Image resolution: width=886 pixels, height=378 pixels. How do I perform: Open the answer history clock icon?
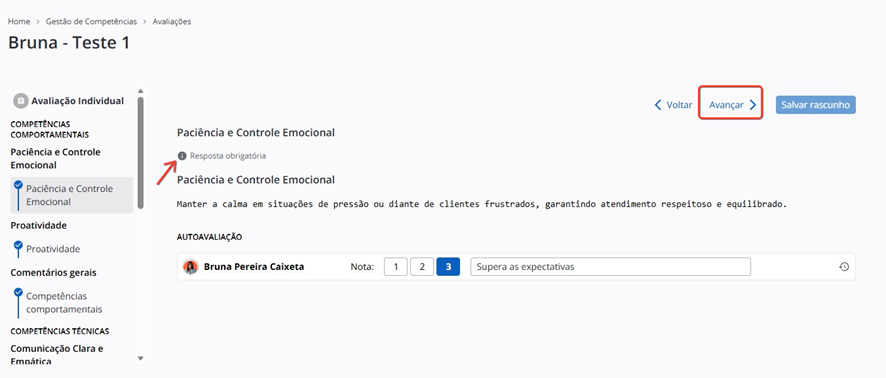point(844,267)
